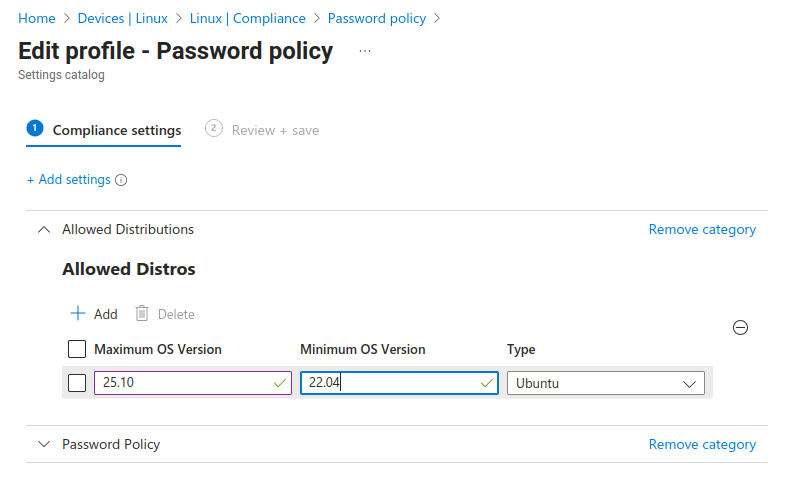This screenshot has width=793, height=483.
Task: Click the Maximum OS Version field
Action: (182, 383)
